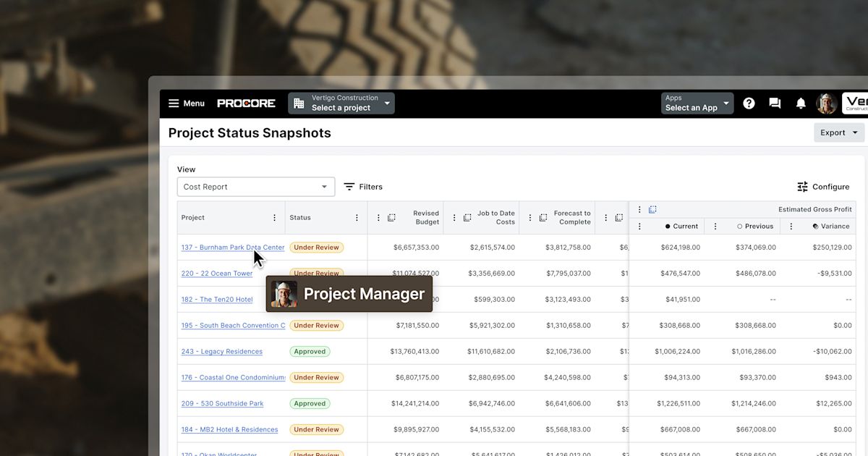
Task: Open Estimated Gross Profit group kebab menu
Action: click(639, 210)
